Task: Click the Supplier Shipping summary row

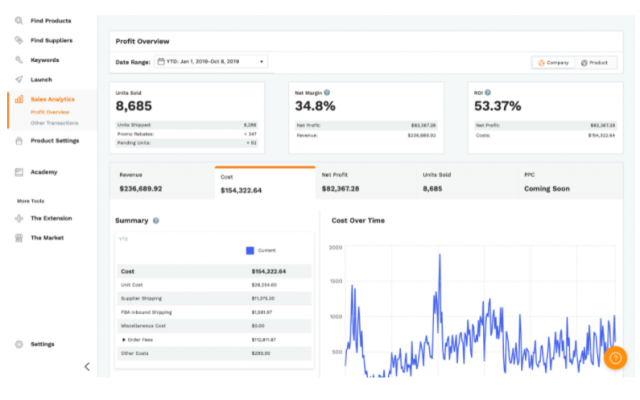Action: click(214, 298)
